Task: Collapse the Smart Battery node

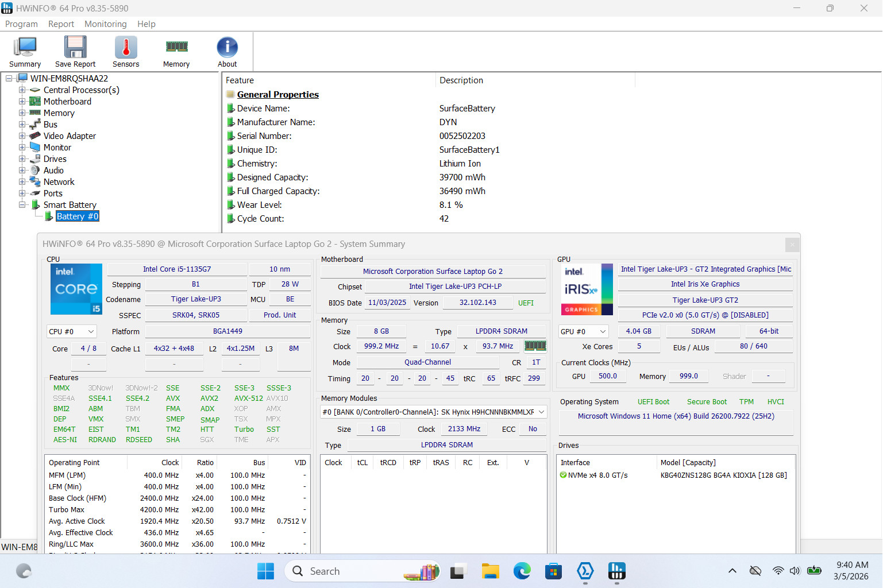Action: [x=22, y=205]
